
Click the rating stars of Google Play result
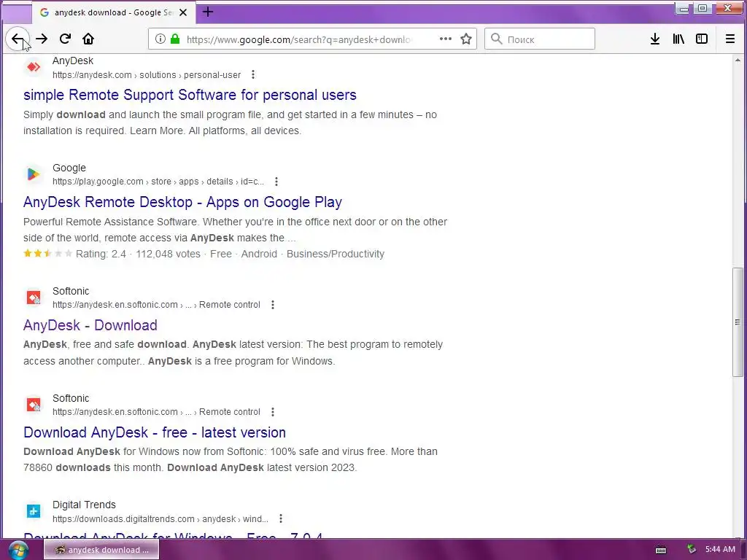point(47,254)
